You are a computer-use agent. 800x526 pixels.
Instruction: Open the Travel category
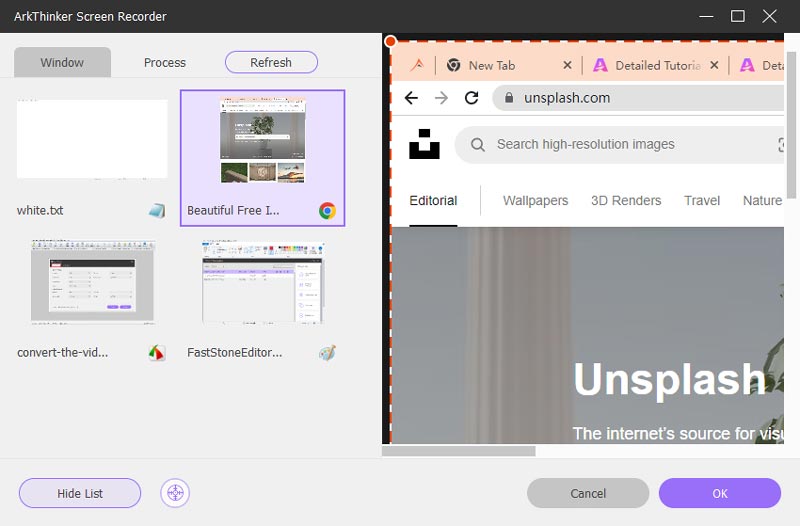click(x=702, y=201)
